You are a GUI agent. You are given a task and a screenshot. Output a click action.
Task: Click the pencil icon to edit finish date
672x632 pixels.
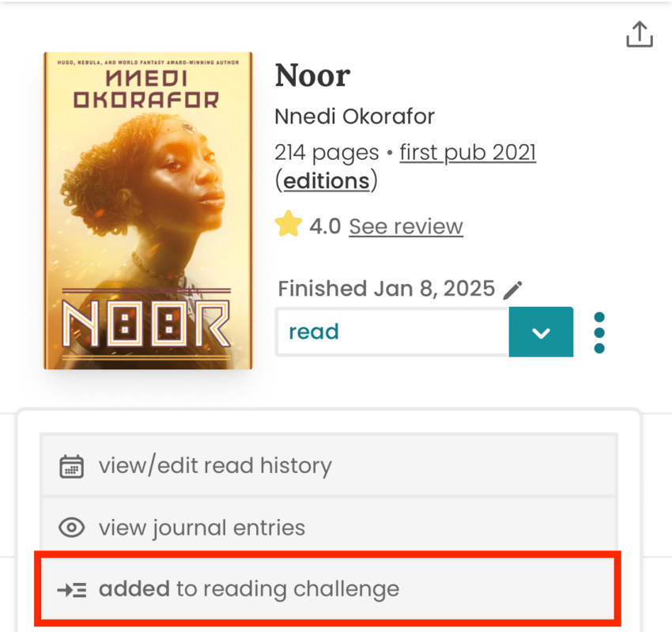pos(512,289)
